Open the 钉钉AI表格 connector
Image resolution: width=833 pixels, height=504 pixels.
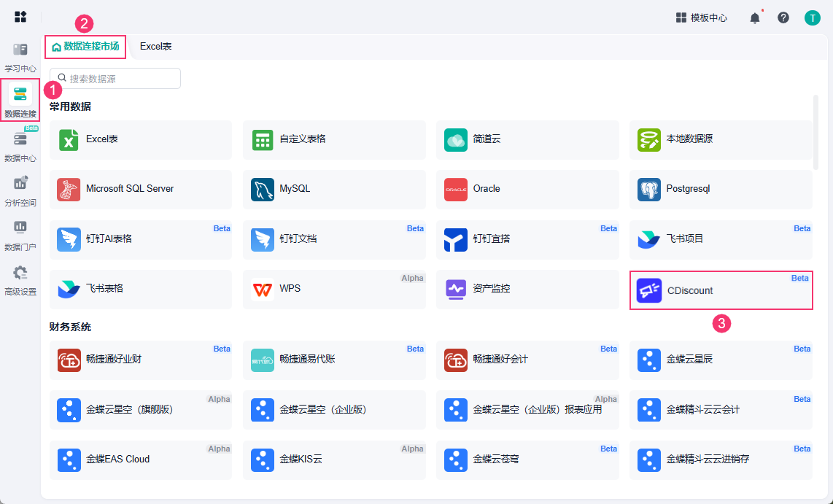(141, 239)
